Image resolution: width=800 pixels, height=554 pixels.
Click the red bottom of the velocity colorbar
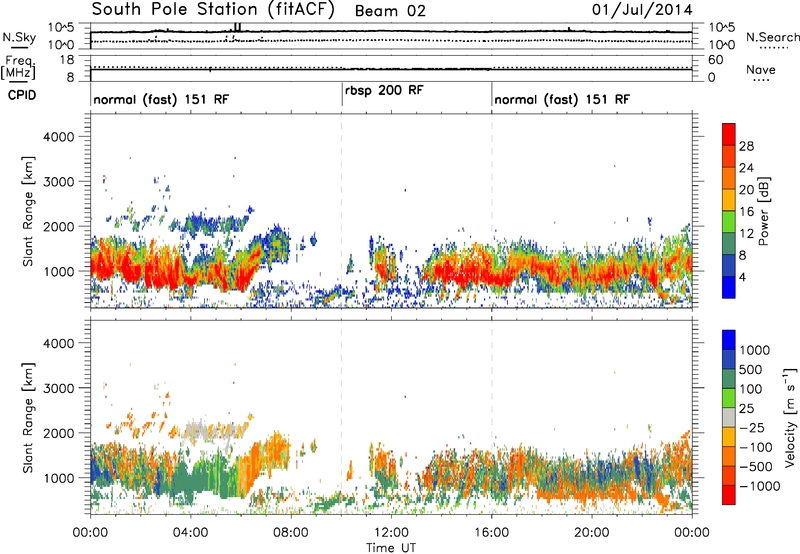[x=729, y=495]
